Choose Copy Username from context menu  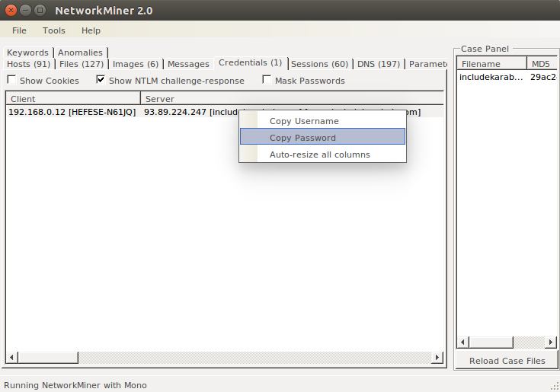pyautogui.click(x=323, y=121)
